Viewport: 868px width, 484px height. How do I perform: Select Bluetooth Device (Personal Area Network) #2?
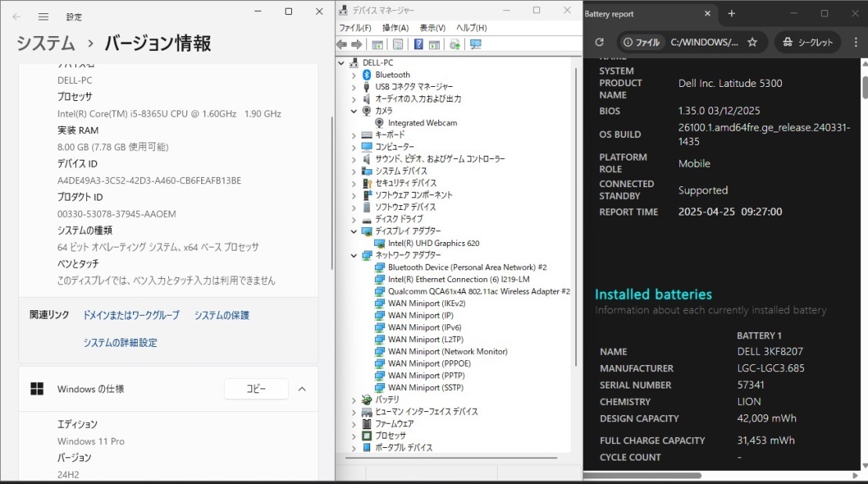coord(467,267)
